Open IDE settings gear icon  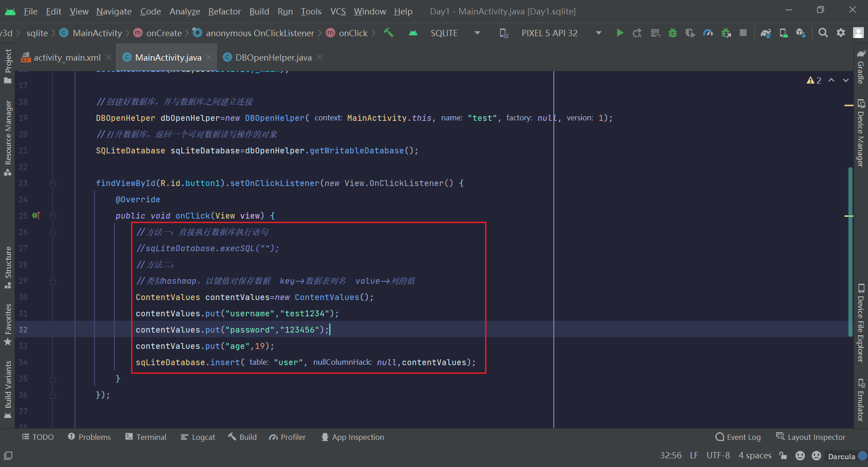click(841, 33)
